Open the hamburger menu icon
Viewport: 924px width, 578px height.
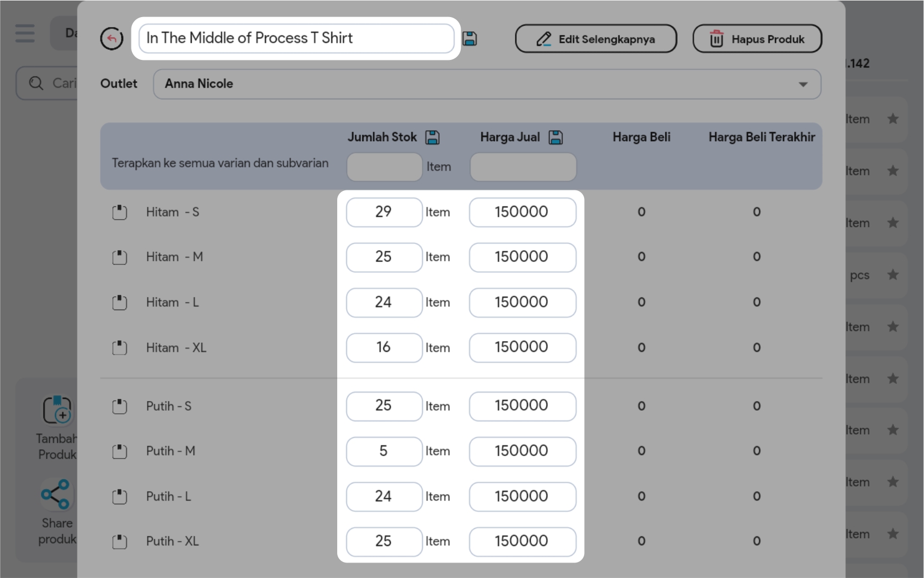(x=25, y=33)
